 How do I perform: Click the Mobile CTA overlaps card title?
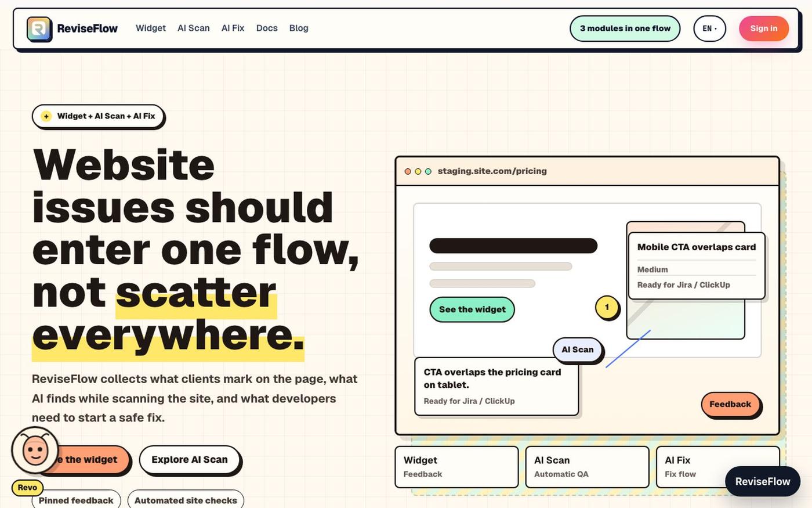pos(697,247)
